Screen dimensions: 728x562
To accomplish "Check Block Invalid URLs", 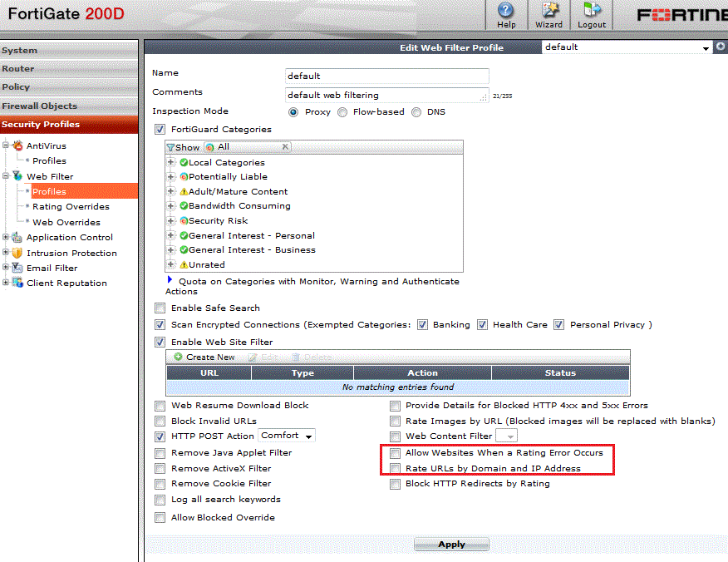I will 160,421.
